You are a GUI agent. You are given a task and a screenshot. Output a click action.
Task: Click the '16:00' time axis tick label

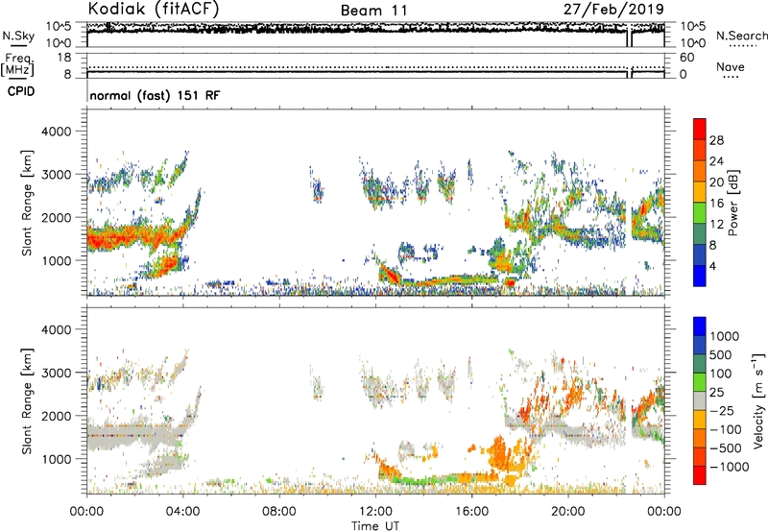pyautogui.click(x=472, y=512)
